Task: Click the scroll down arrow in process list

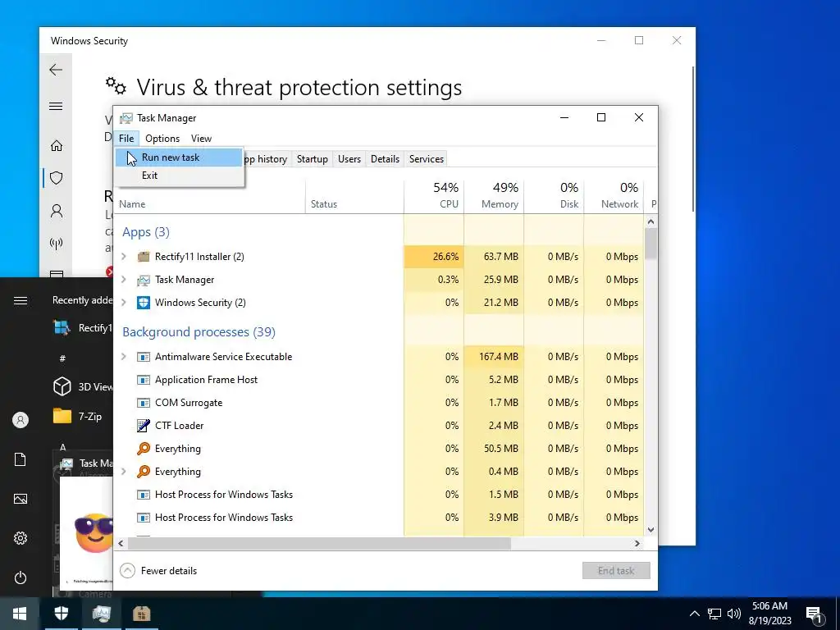Action: tap(651, 530)
